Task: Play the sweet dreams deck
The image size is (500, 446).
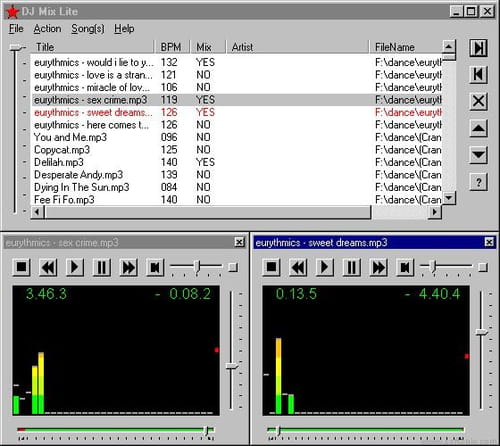Action: coord(325,267)
